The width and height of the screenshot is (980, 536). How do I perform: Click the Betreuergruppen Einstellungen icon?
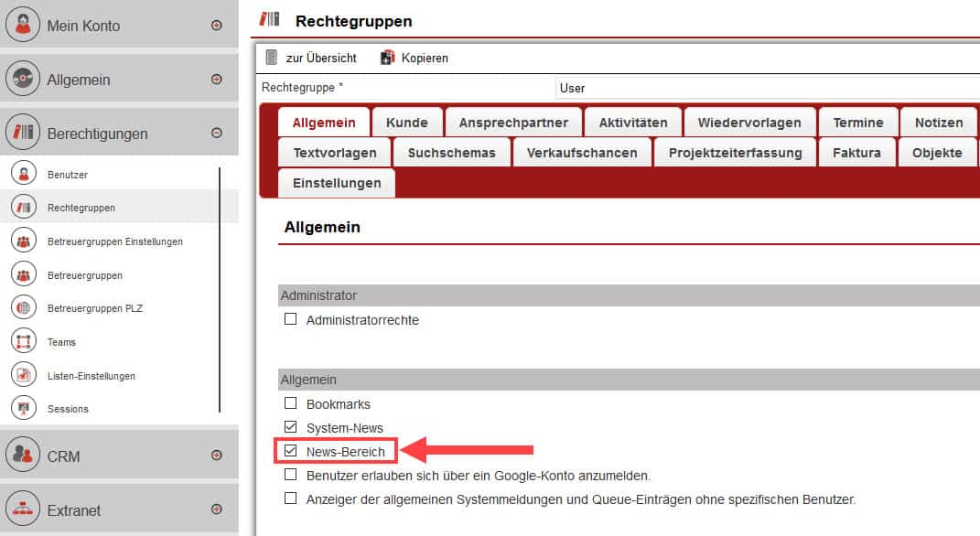[x=23, y=241]
